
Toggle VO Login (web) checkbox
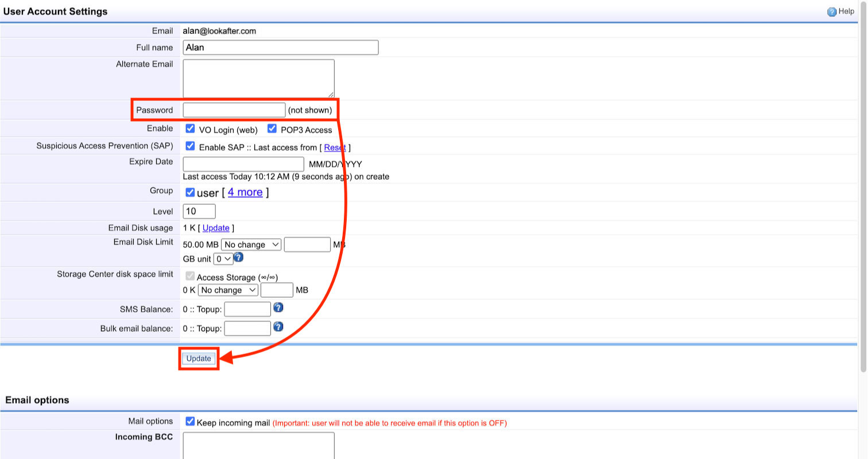[x=190, y=129]
